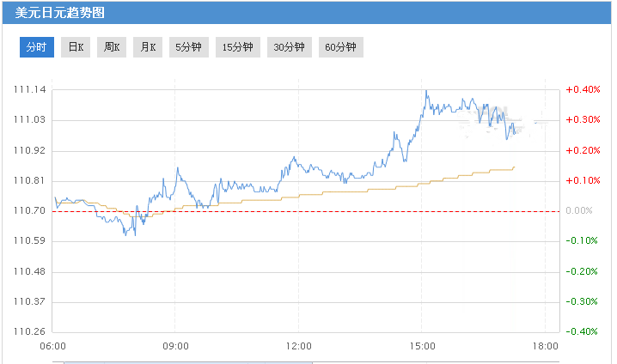Image resolution: width=617 pixels, height=364 pixels.
Task: Click the 15:00 time axis label
Action: 421,346
